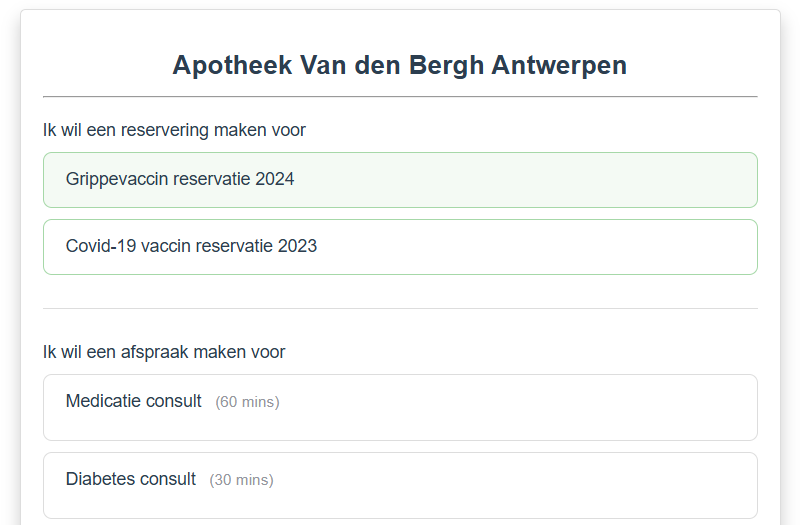Click the word 'Apotheek' in the page title

[x=231, y=66]
